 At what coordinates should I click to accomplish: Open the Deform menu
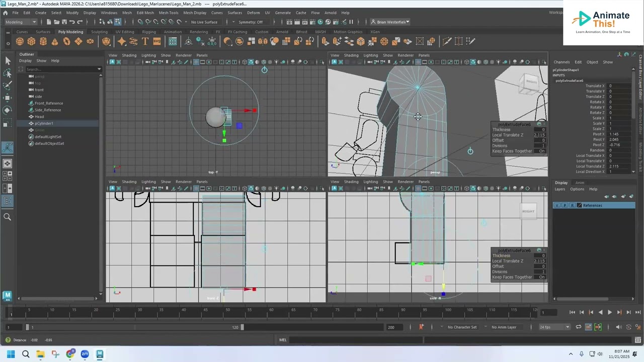[x=254, y=13]
